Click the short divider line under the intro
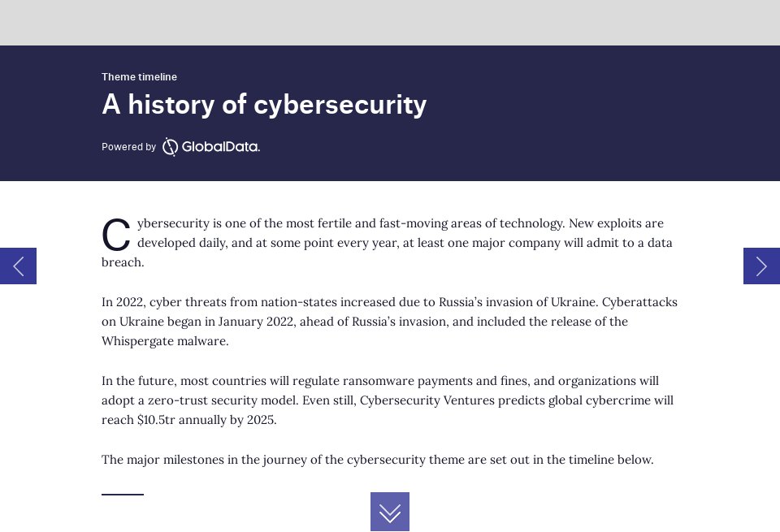The image size is (780, 532). pyautogui.click(x=122, y=493)
